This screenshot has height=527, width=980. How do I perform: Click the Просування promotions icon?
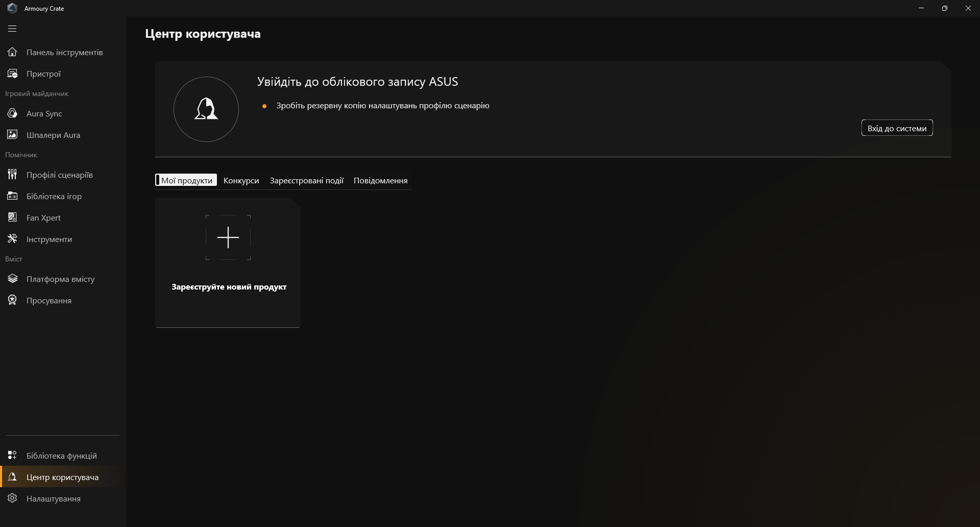[x=12, y=300]
